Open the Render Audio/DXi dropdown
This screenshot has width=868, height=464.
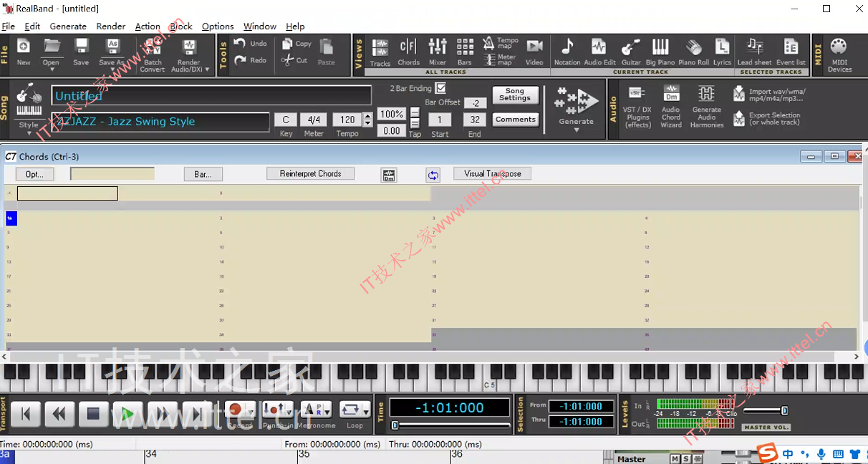coord(208,69)
